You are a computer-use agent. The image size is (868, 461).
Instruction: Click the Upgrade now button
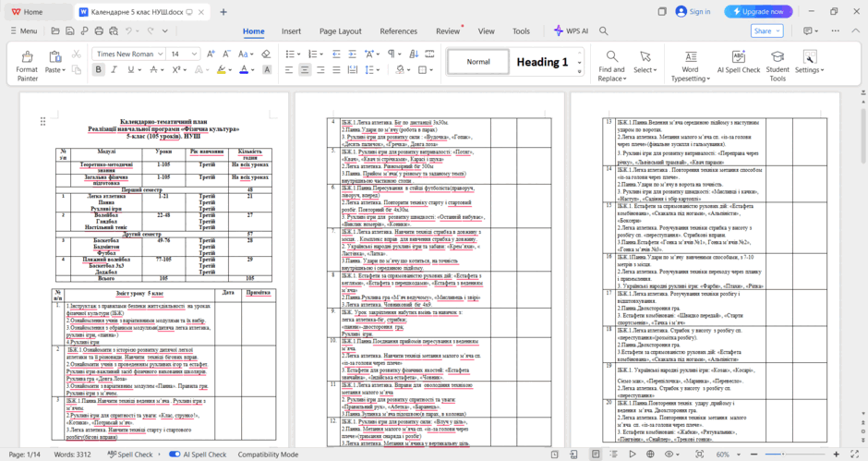click(x=758, y=12)
